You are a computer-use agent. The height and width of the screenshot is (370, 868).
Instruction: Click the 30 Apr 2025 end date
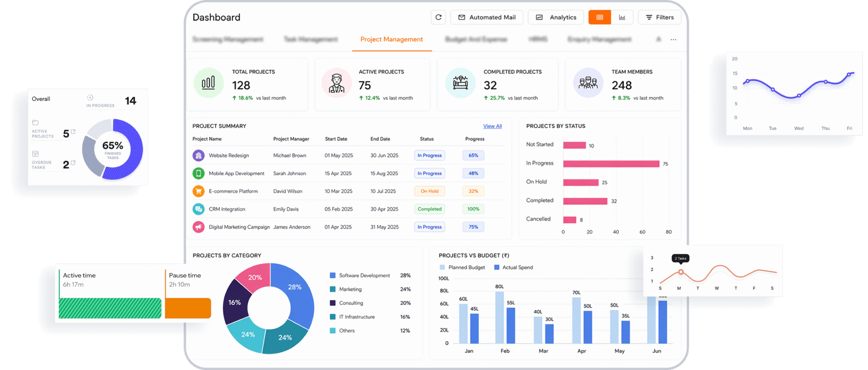coord(384,209)
